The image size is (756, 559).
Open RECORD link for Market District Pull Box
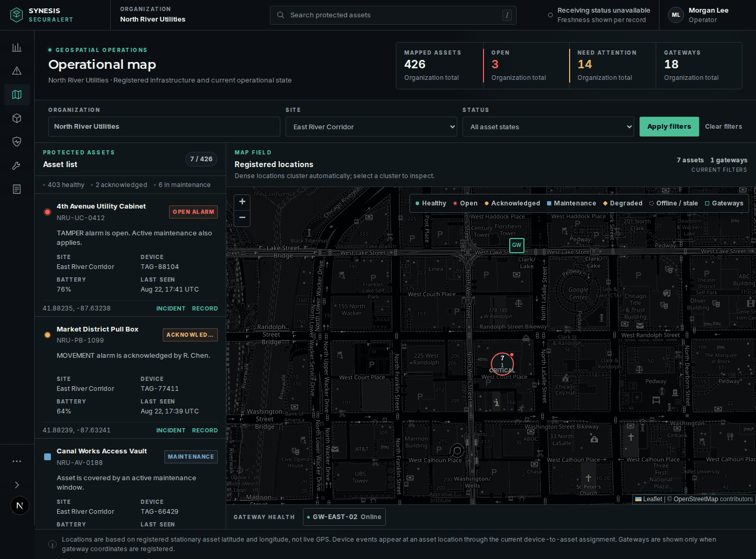tap(205, 430)
